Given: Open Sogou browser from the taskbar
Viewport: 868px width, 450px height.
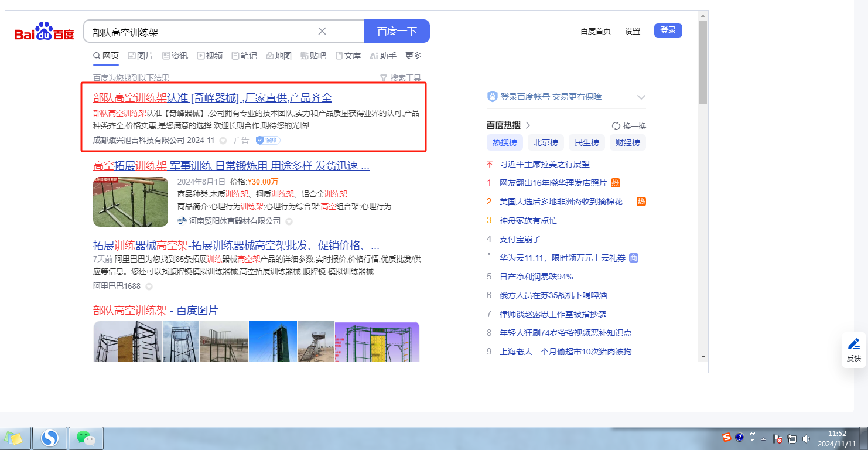Looking at the screenshot, I should [x=50, y=438].
